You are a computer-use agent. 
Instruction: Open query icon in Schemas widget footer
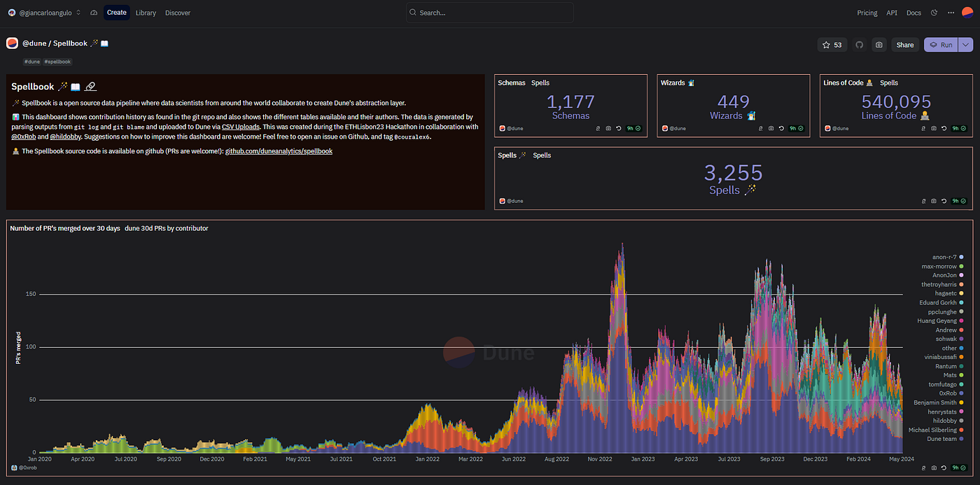click(597, 129)
